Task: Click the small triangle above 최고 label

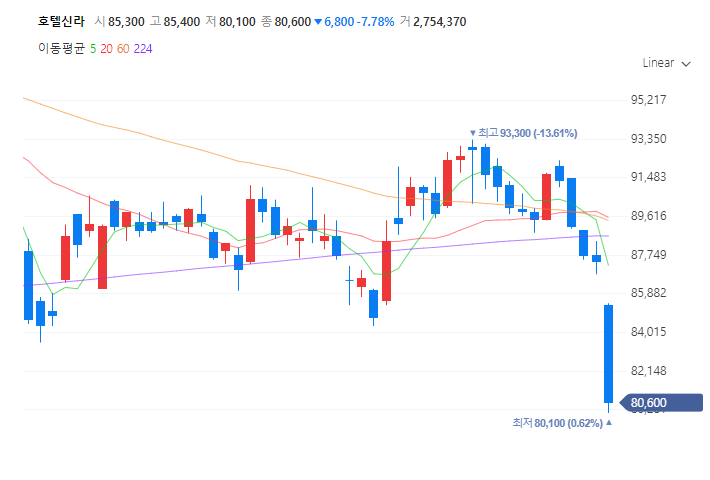Action: click(x=473, y=132)
